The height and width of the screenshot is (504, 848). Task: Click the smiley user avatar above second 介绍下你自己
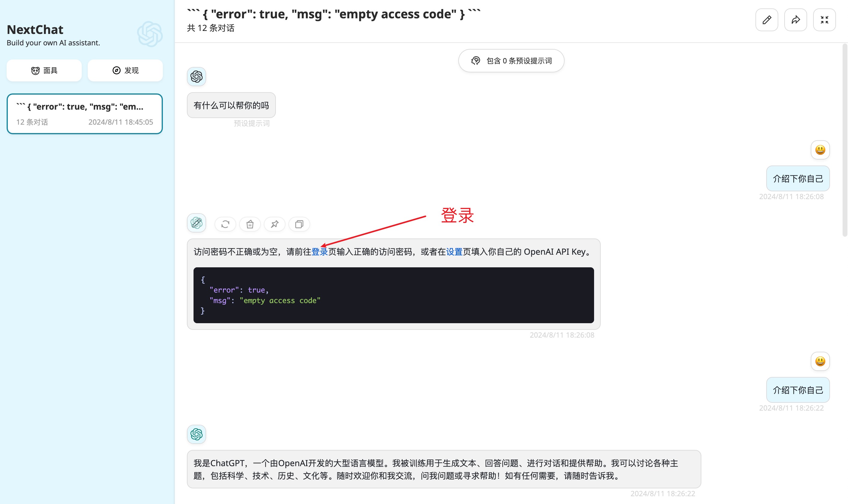820,361
